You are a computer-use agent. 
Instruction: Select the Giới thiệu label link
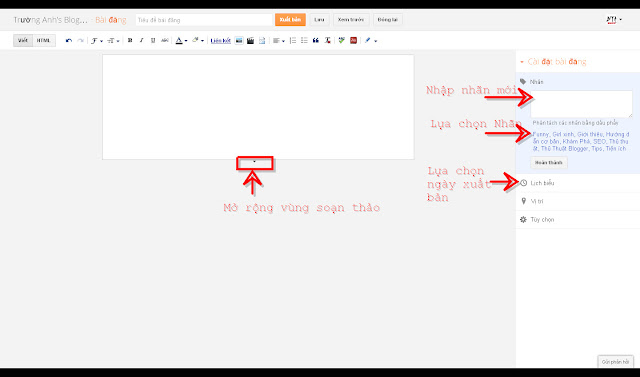click(589, 134)
